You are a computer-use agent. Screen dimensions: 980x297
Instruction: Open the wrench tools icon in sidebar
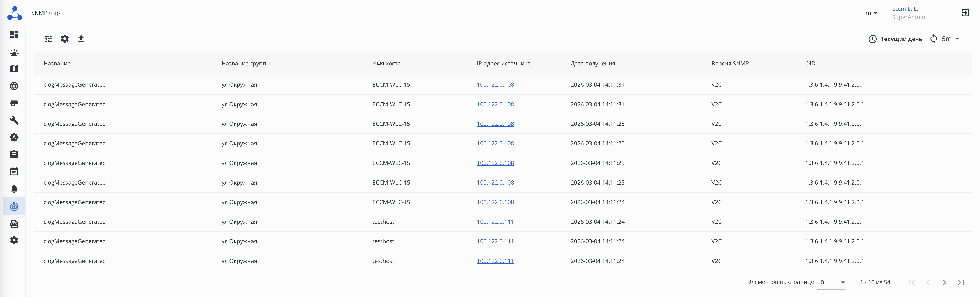tap(14, 120)
